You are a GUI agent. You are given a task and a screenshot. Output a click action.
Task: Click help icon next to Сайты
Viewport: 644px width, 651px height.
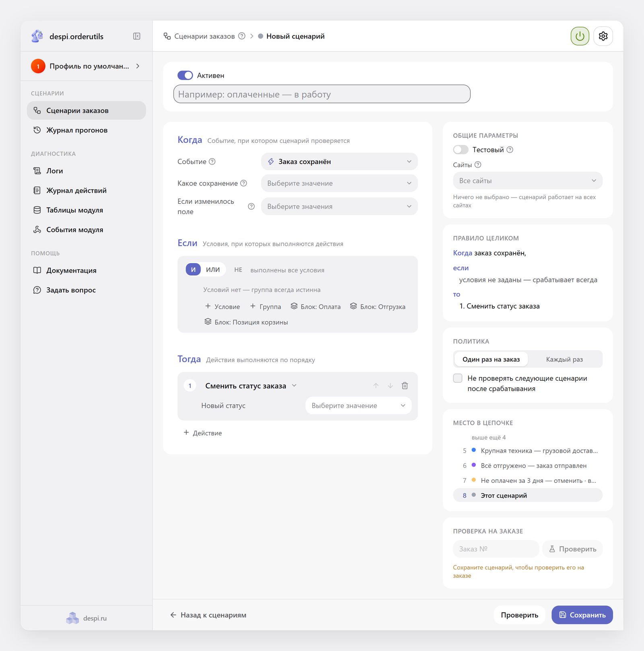pyautogui.click(x=478, y=165)
